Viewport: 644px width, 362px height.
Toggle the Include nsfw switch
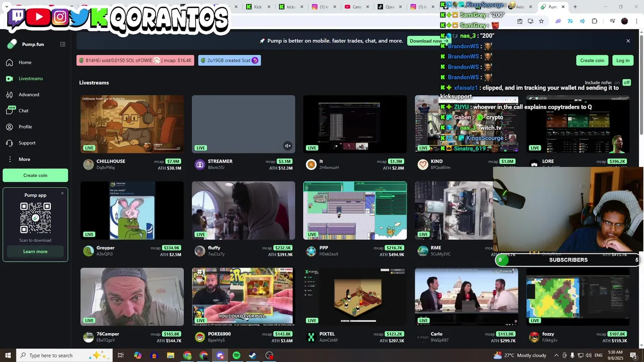click(626, 82)
